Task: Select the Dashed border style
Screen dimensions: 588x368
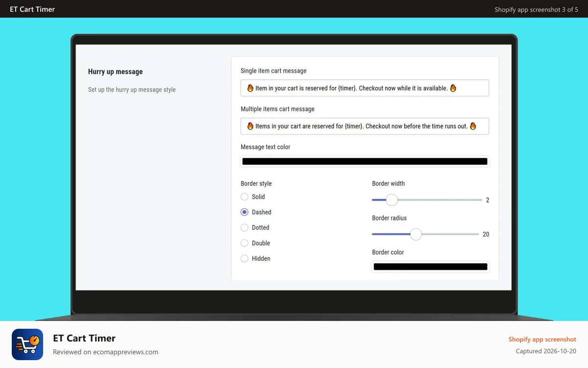Action: point(245,212)
